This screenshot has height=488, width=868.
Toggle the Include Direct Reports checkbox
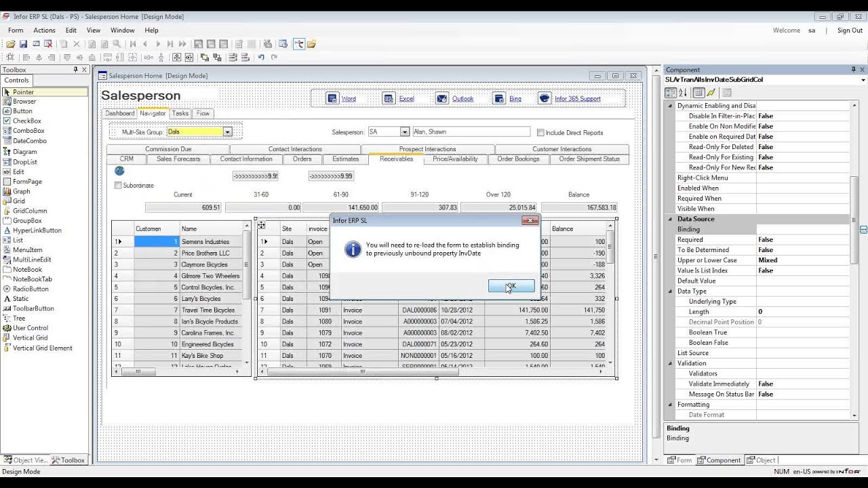pyautogui.click(x=540, y=133)
